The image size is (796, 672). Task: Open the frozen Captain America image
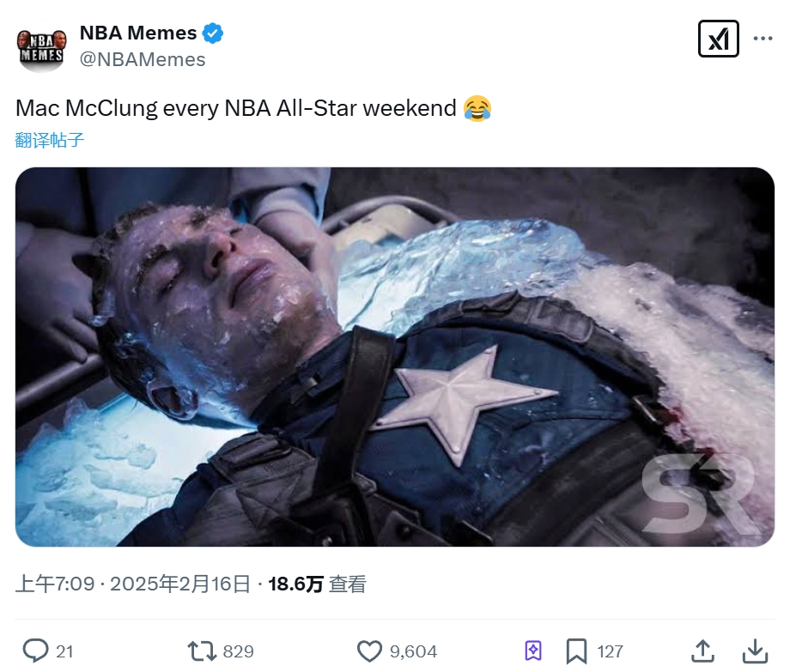coord(395,356)
